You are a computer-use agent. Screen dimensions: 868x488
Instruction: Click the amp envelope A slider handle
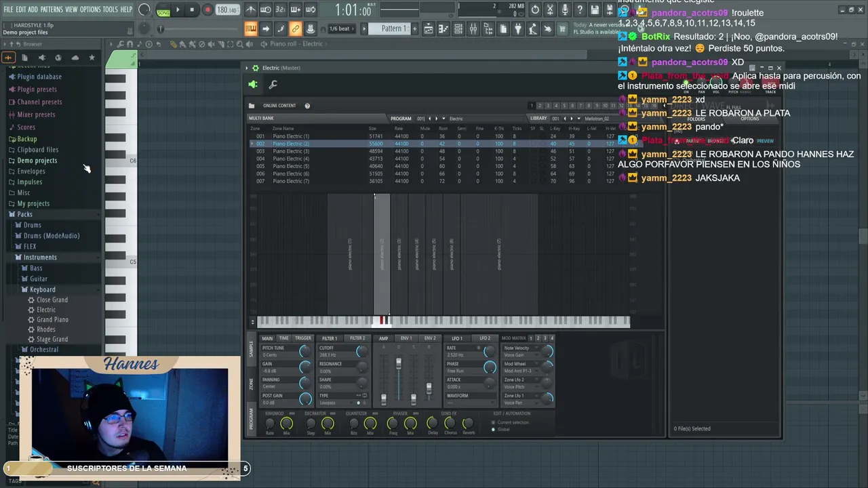coord(384,400)
